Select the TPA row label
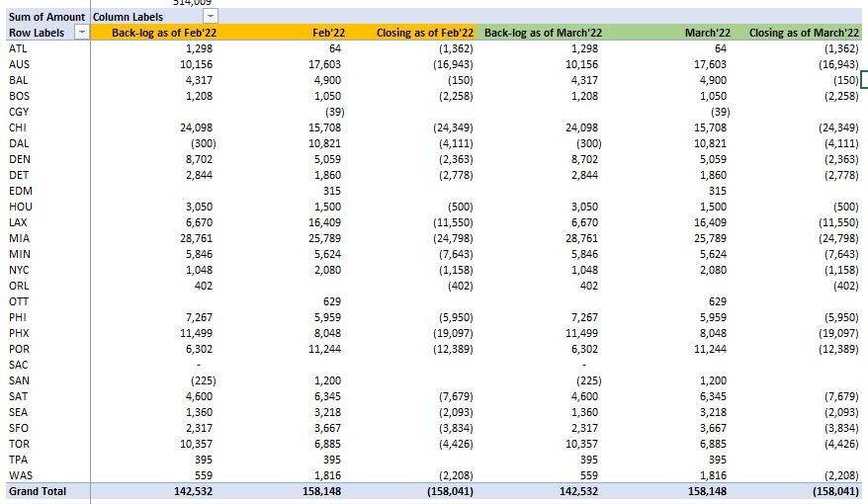 pyautogui.click(x=18, y=460)
